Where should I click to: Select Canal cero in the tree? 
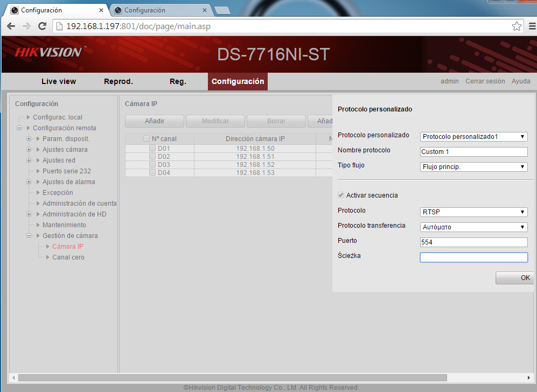(x=68, y=257)
